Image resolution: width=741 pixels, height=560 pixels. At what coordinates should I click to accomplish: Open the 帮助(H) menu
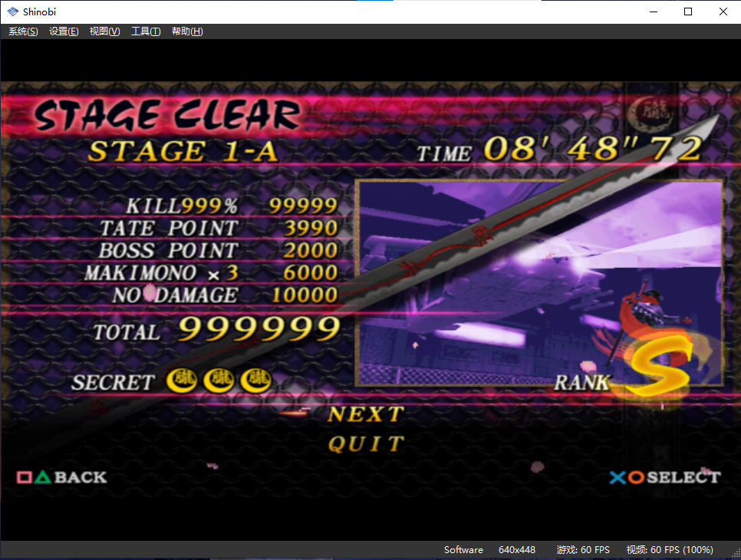point(187,31)
